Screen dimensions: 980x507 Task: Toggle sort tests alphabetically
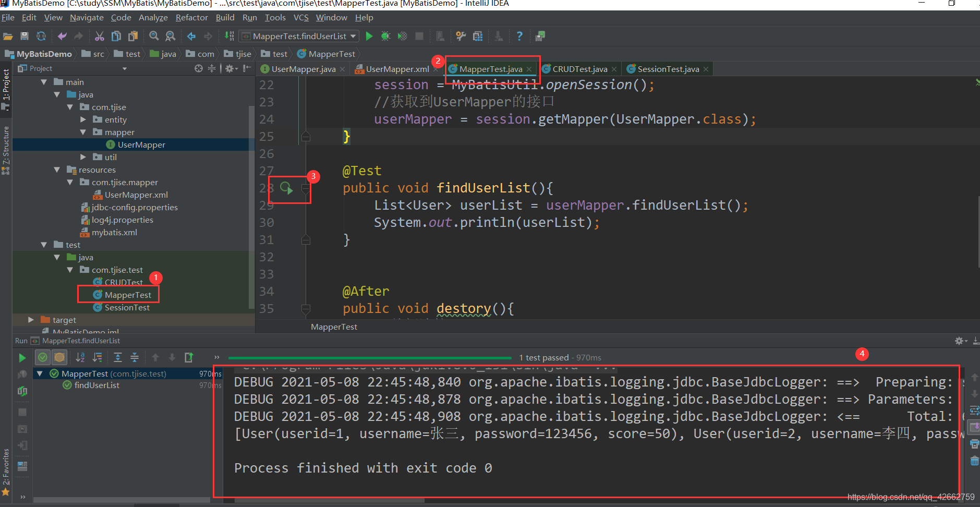click(x=80, y=357)
